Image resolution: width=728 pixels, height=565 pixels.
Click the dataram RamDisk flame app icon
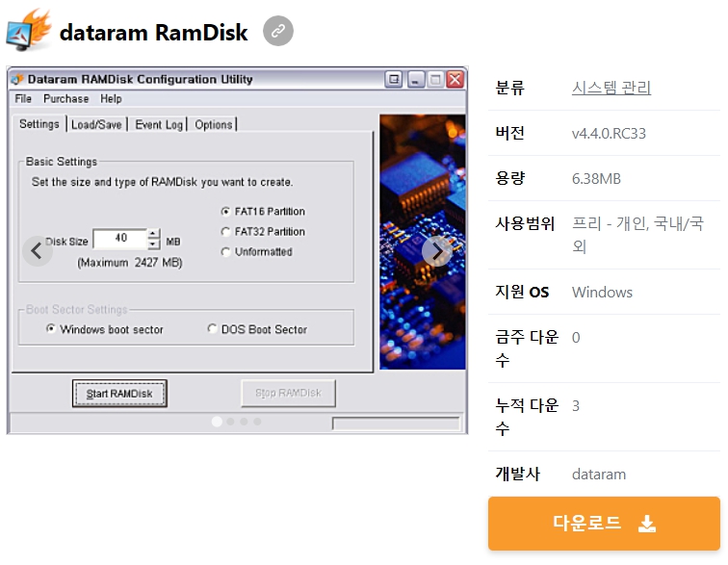[x=29, y=30]
